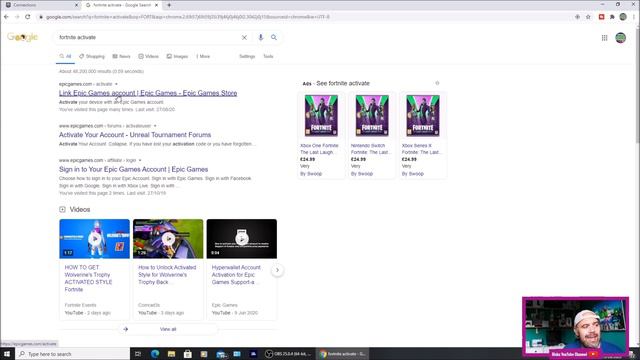Switch to the Shopping tab
The image size is (640, 360).
(92, 56)
